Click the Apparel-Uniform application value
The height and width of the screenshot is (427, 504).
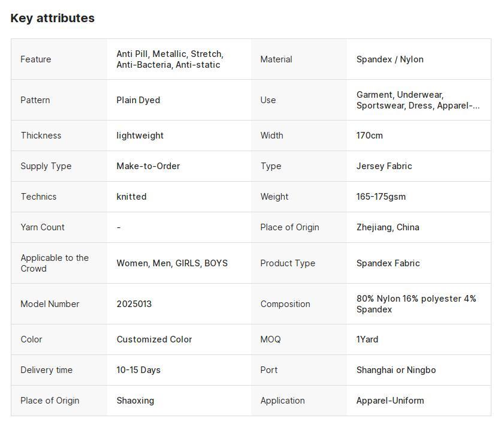coord(390,401)
